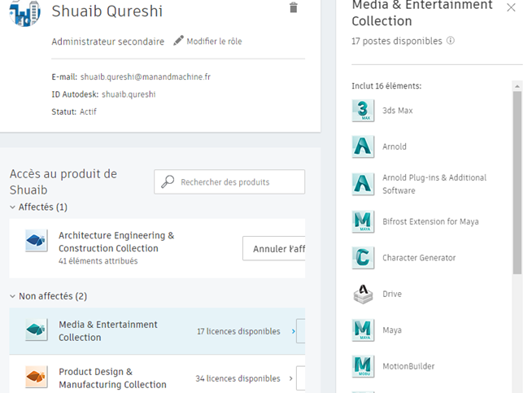Click the trash icon to delete the user
The width and height of the screenshot is (532, 393).
tap(294, 7)
